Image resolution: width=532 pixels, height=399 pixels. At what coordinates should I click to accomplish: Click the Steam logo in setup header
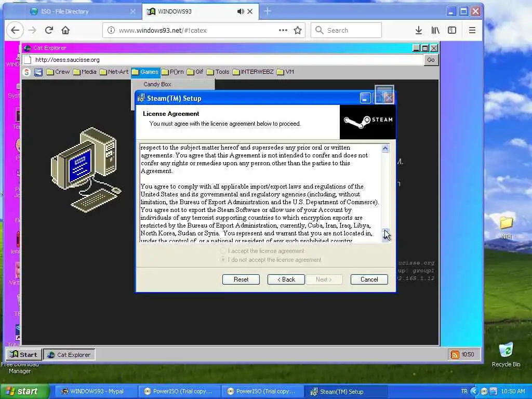(367, 122)
